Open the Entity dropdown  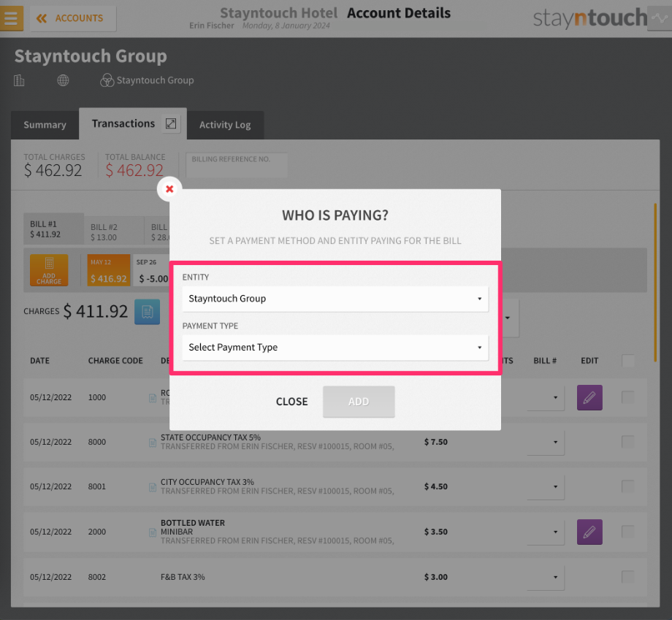point(335,299)
